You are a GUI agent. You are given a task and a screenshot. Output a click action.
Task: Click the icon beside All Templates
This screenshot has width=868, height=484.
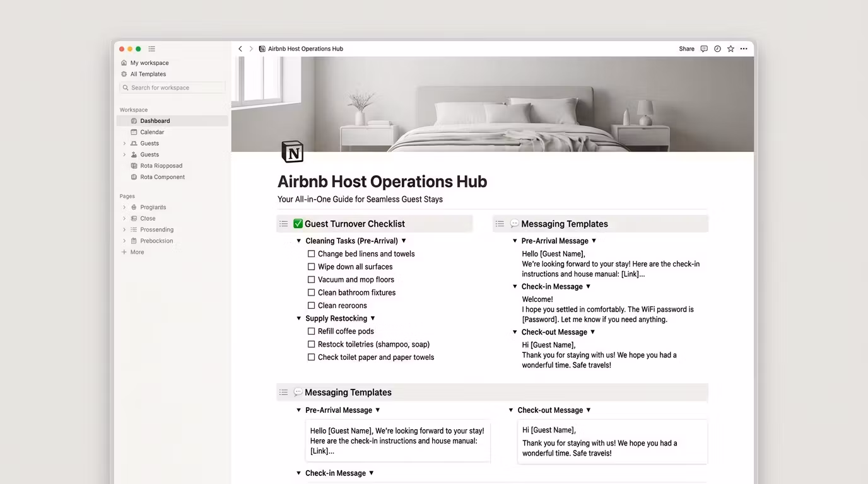(124, 74)
